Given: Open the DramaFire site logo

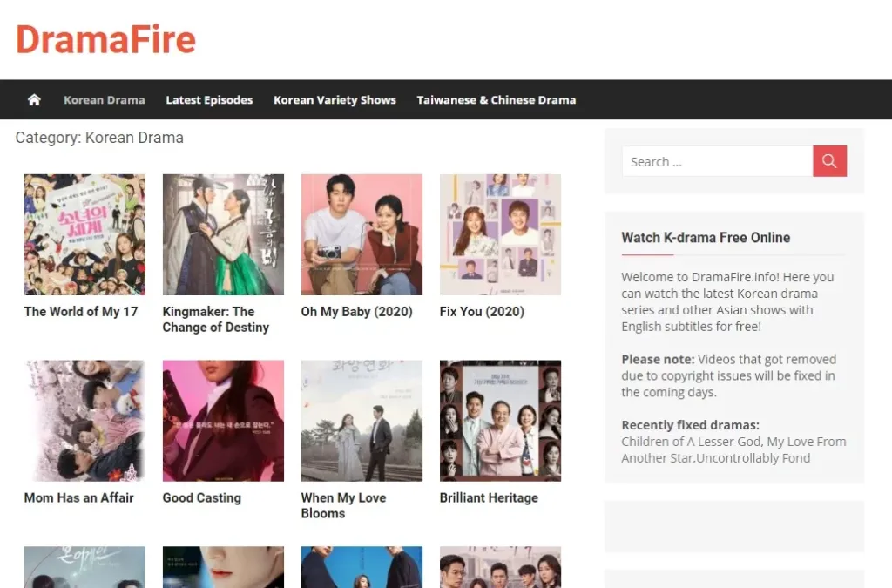Looking at the screenshot, I should [x=105, y=39].
